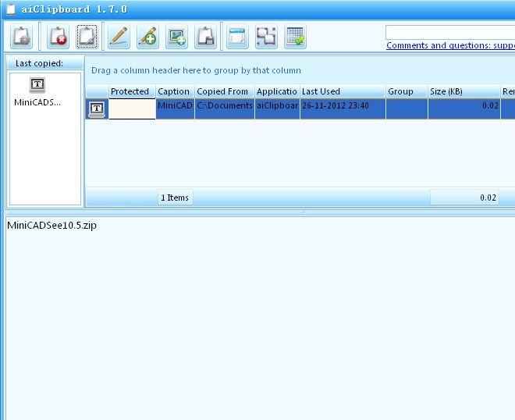Click the Copied From column header

point(224,91)
